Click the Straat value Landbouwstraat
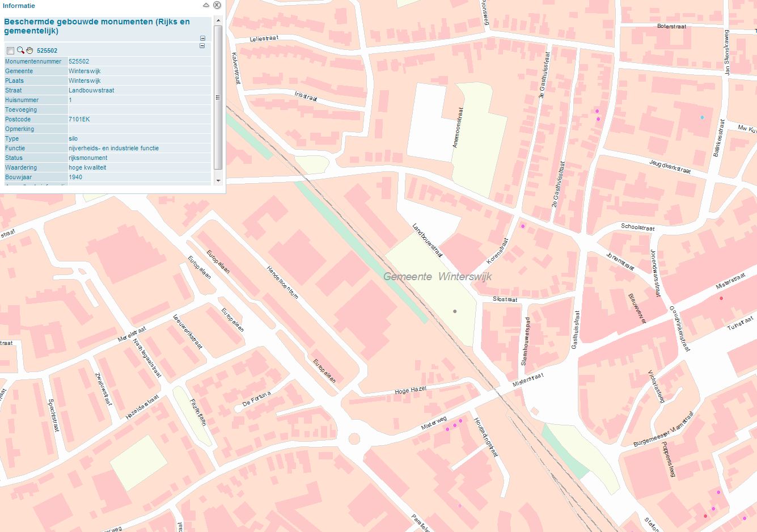This screenshot has height=532, width=757. [91, 91]
